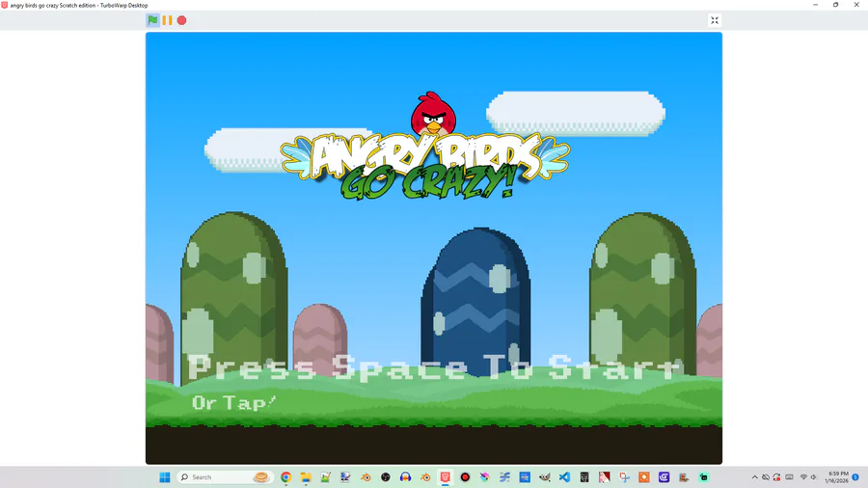
Task: Restore down the TurboWarp Desktop window
Action: tap(836, 5)
